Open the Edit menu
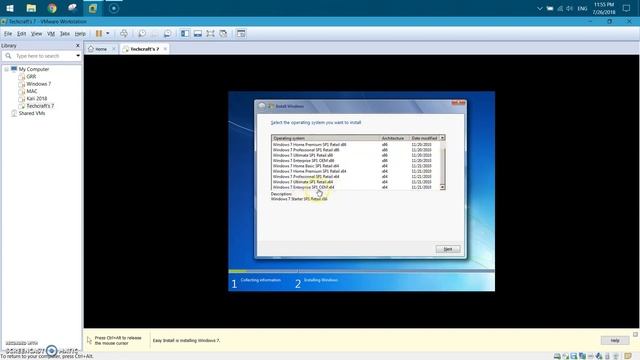Image resolution: width=640 pixels, height=360 pixels. (21, 33)
